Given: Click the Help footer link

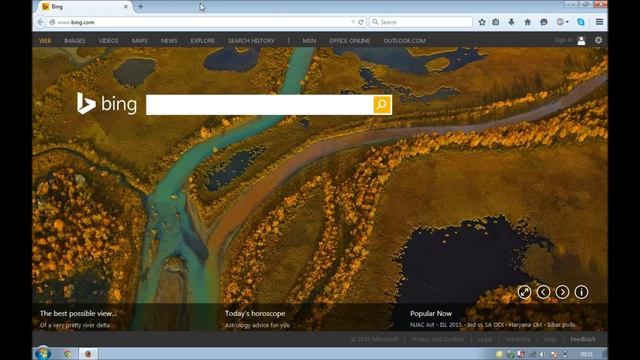Looking at the screenshot, I should (550, 340).
